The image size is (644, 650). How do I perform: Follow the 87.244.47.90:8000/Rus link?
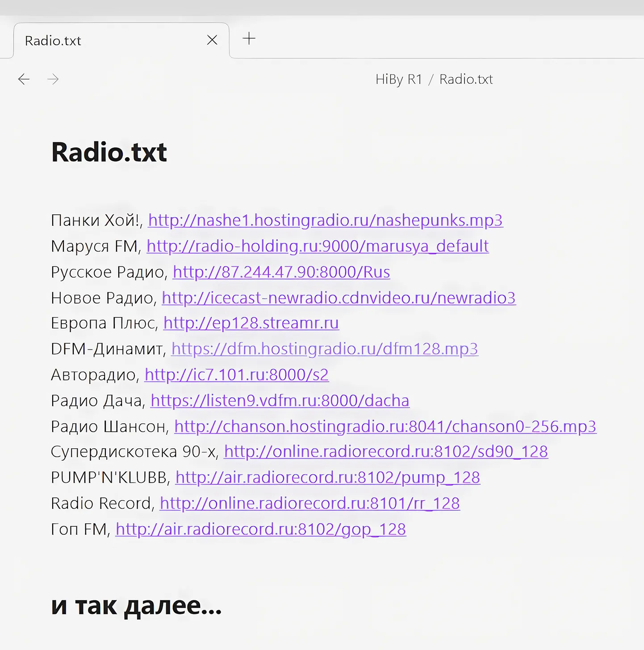(x=281, y=272)
